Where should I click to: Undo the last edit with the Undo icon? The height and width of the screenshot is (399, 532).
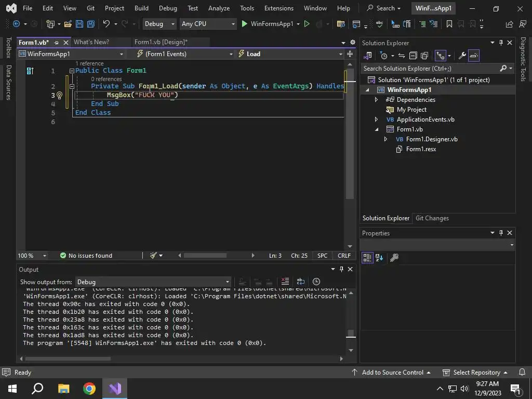click(x=106, y=24)
